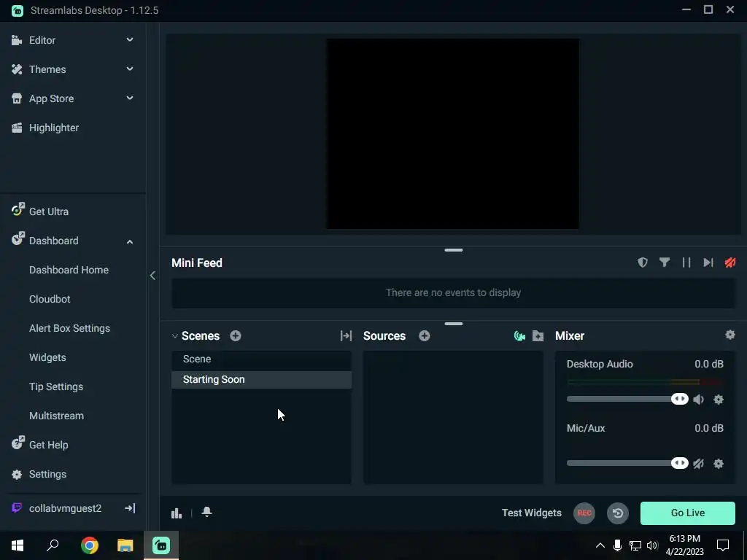747x560 pixels.
Task: Click the stream preview display
Action: point(452,134)
